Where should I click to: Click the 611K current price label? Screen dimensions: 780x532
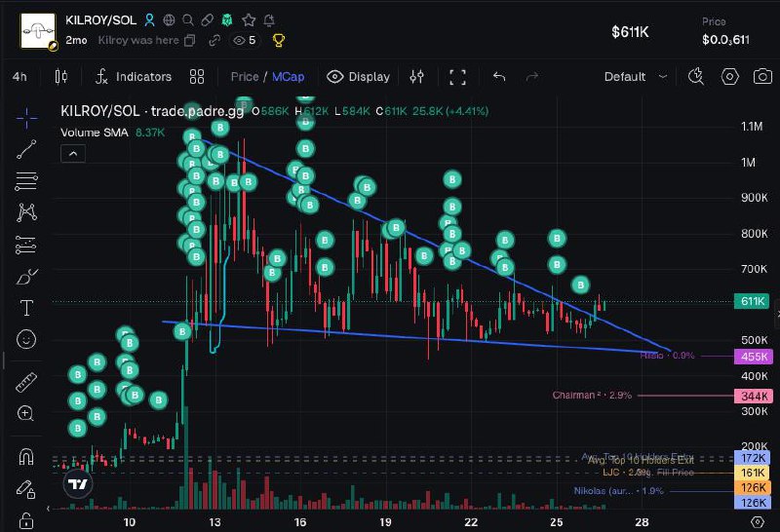click(x=754, y=302)
